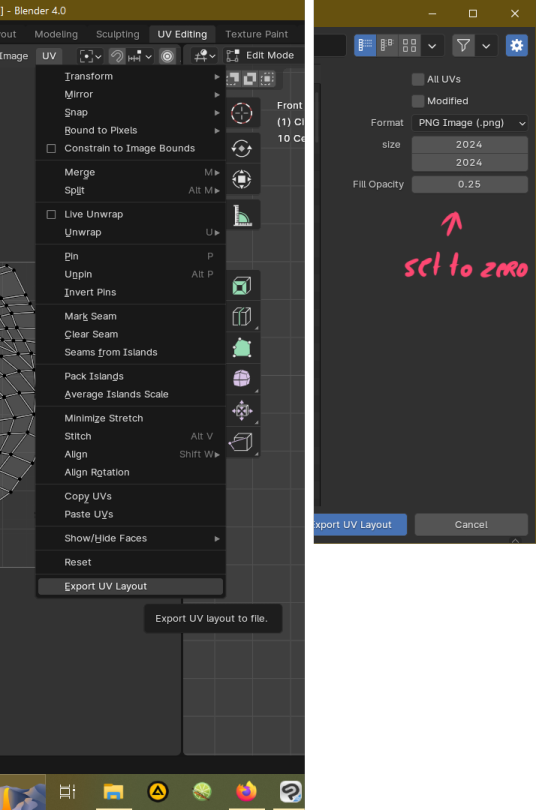The width and height of the screenshot is (536, 810).
Task: Select the Measure tool icon
Action: [x=242, y=215]
